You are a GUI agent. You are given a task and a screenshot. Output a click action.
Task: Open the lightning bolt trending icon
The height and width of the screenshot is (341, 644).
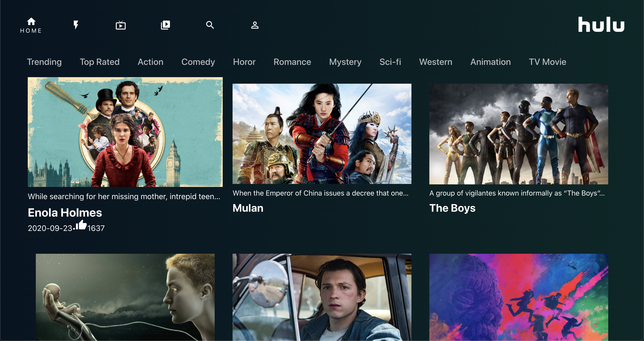click(x=76, y=25)
